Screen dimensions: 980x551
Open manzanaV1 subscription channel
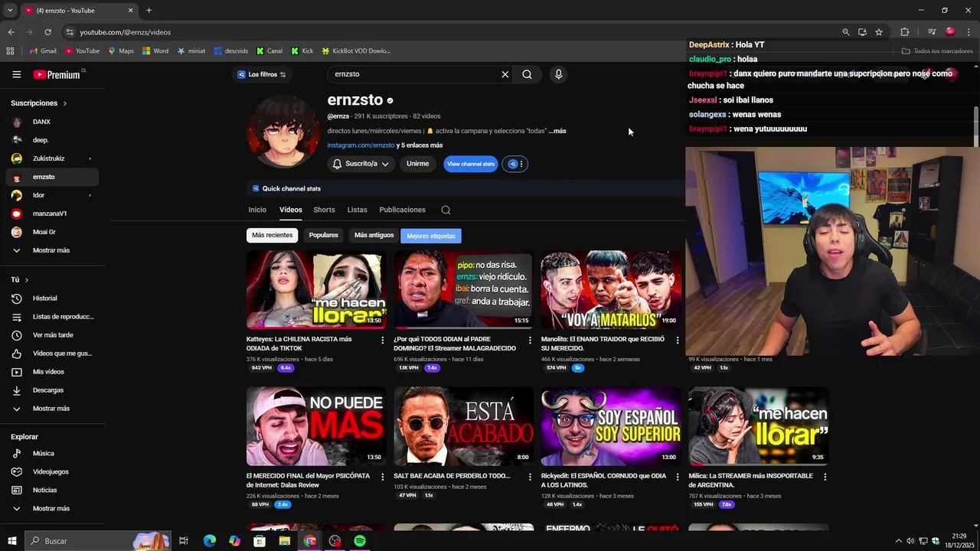(x=52, y=214)
